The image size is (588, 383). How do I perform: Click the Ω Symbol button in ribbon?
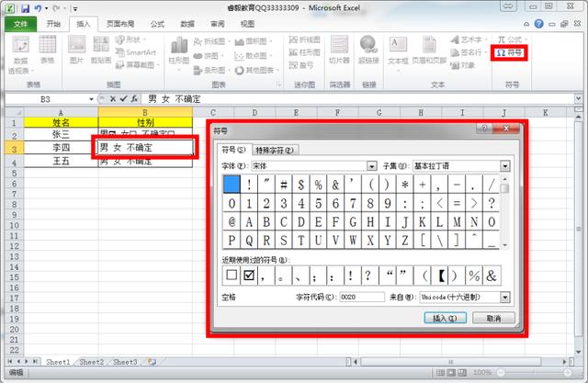tap(509, 53)
